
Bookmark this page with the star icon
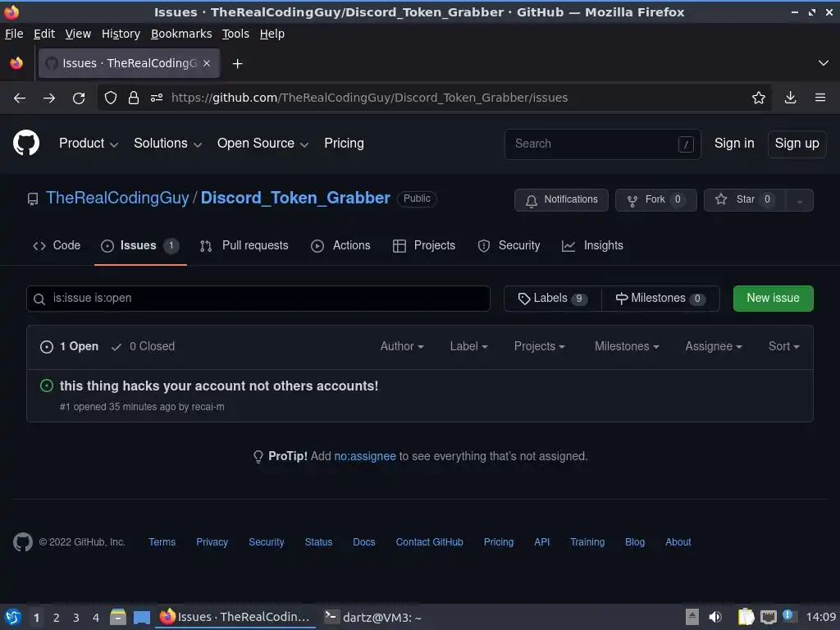pos(759,98)
